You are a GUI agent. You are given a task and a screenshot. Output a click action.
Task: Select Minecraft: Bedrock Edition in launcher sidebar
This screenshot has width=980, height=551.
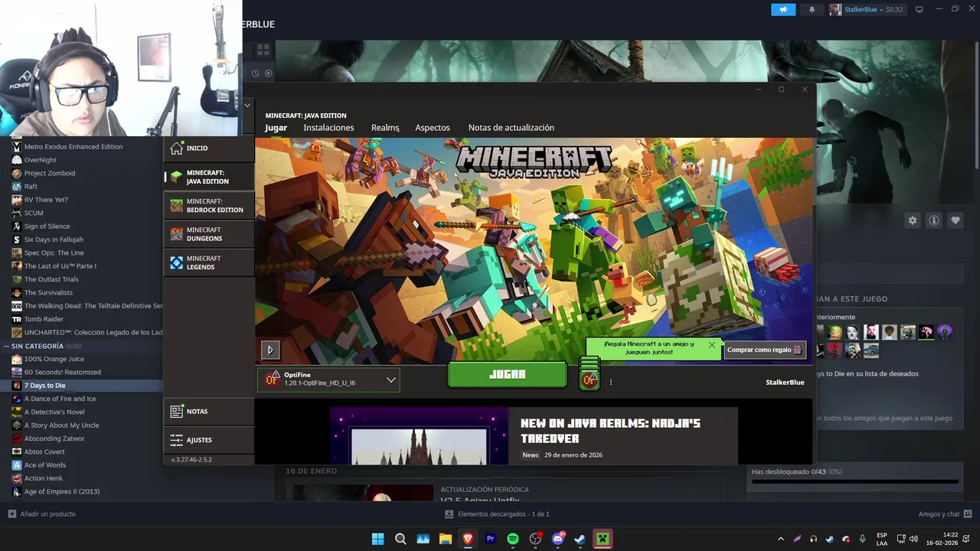point(208,205)
